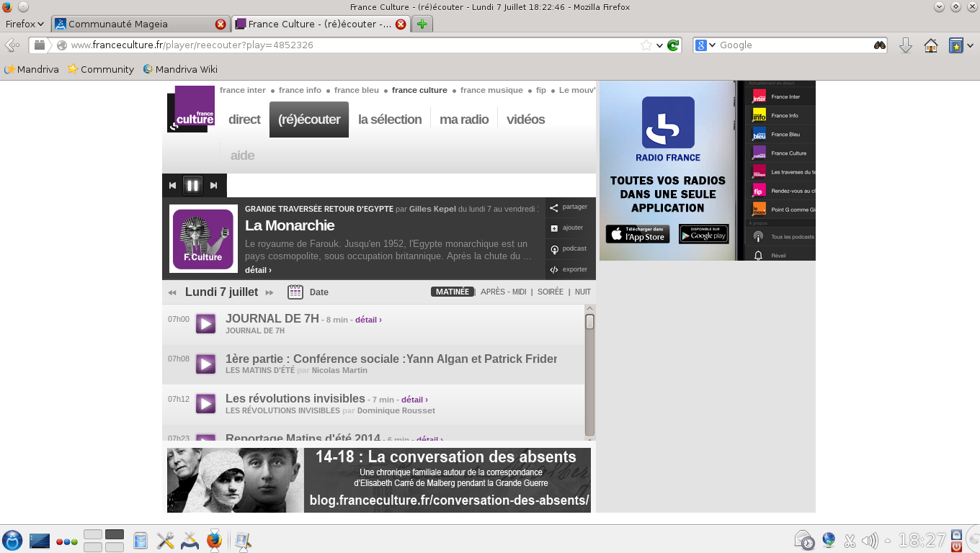Play the 1ère partie Conférence sociale episode

tap(206, 364)
